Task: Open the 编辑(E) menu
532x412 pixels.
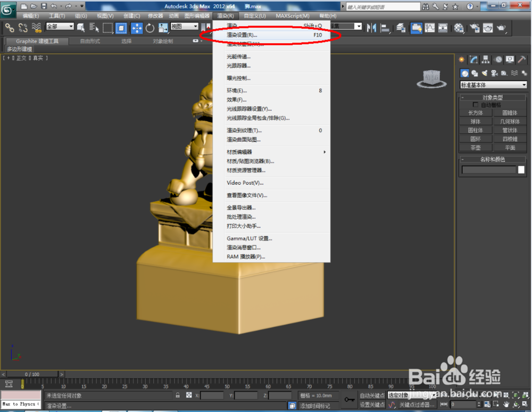Action: tap(30, 16)
